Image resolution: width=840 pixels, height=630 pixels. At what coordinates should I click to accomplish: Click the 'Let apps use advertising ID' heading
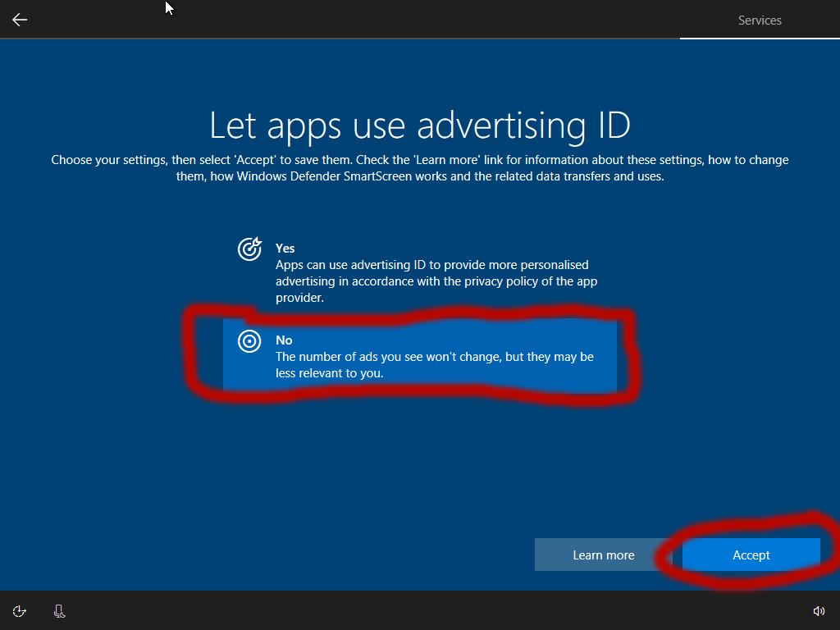click(420, 126)
